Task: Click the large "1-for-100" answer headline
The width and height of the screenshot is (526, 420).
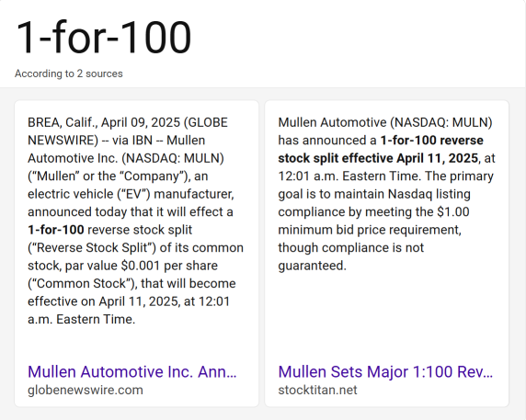Action: click(103, 37)
